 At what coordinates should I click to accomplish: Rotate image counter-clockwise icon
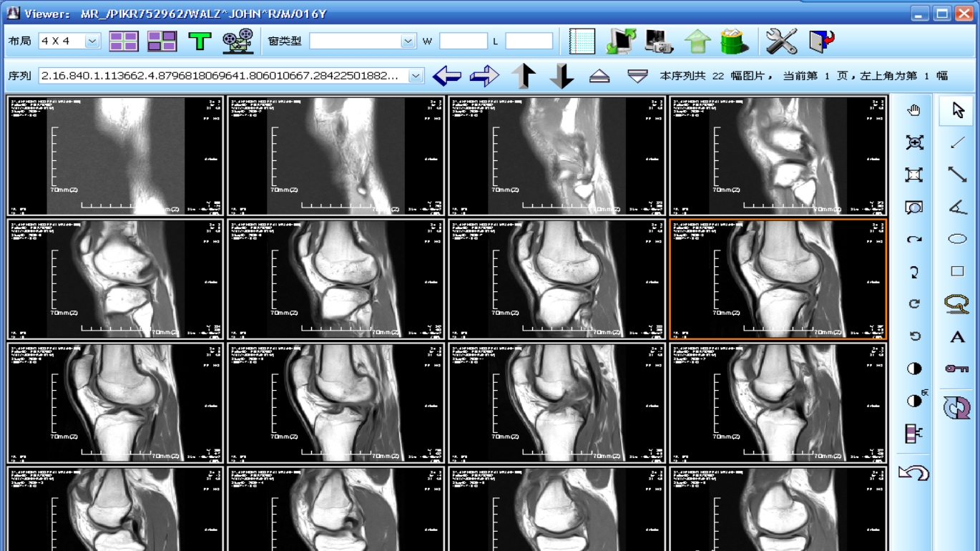coord(913,336)
